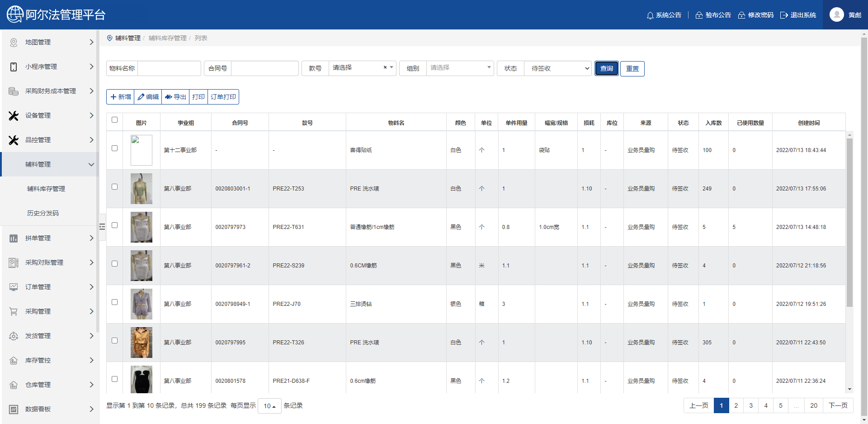Click the 查询 search button
This screenshot has width=868, height=424.
pyautogui.click(x=606, y=68)
